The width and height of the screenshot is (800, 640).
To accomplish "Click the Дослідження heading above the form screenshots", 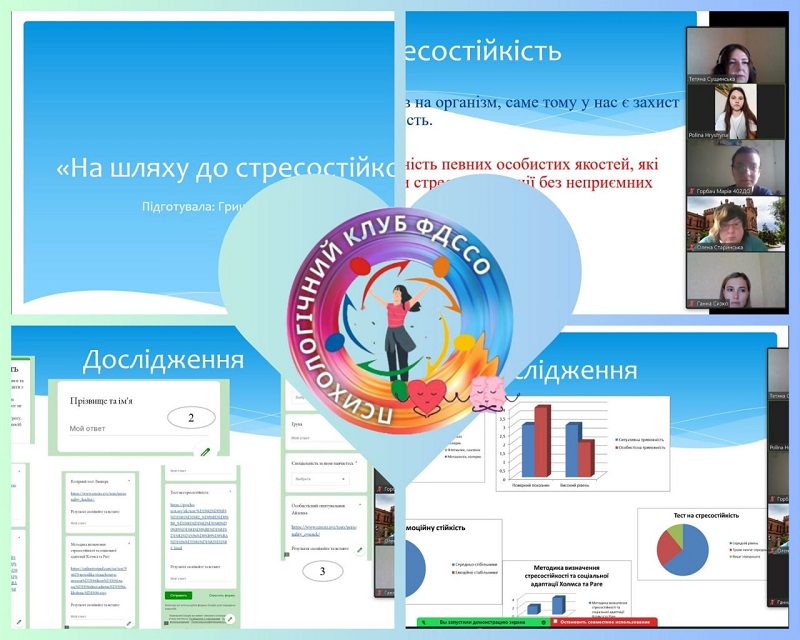I will click(163, 359).
